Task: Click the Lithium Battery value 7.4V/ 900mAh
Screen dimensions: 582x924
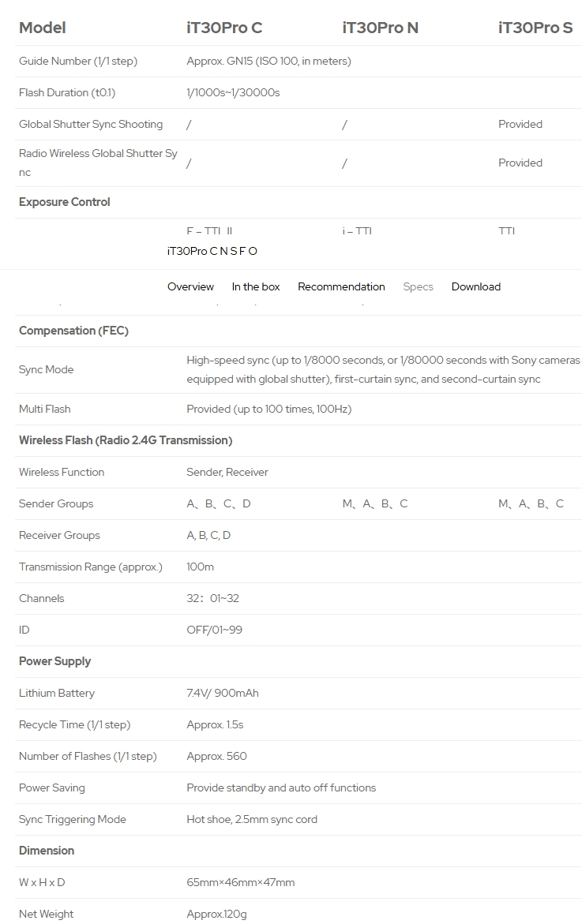Action: tap(223, 693)
